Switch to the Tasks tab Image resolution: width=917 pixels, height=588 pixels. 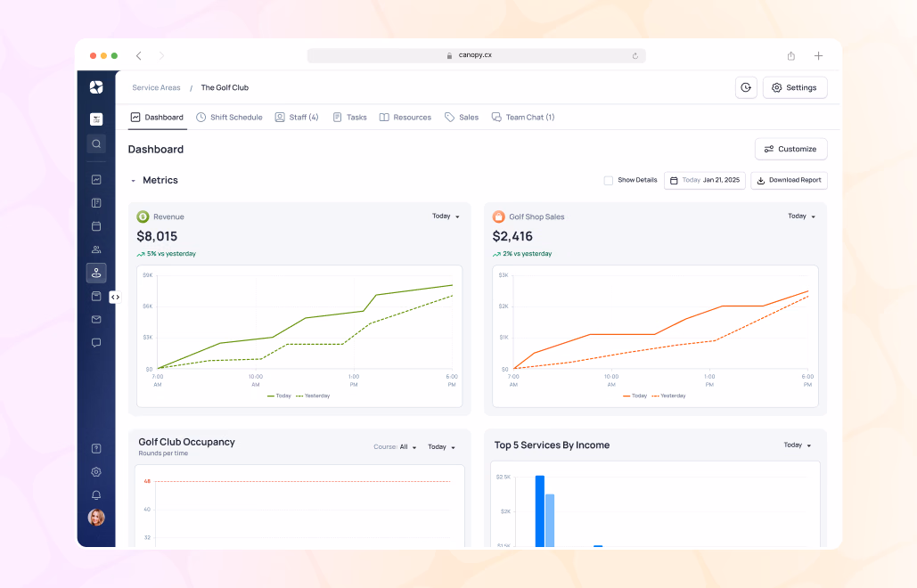349,118
